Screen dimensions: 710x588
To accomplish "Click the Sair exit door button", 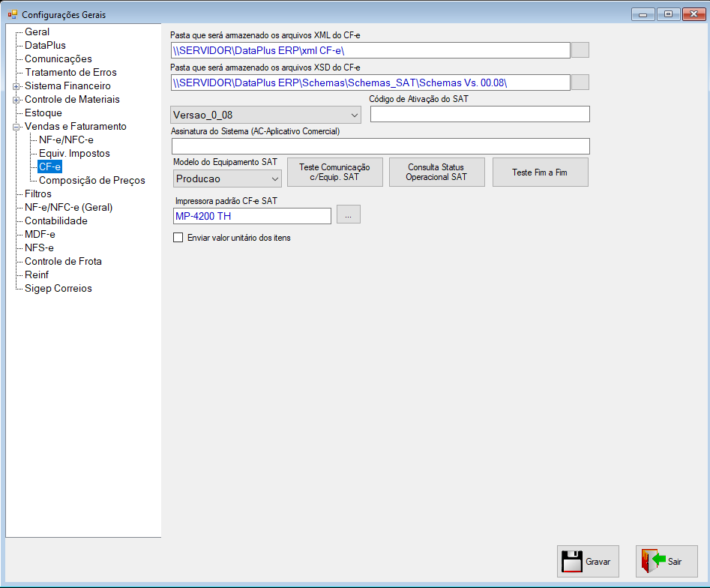I will tap(667, 561).
